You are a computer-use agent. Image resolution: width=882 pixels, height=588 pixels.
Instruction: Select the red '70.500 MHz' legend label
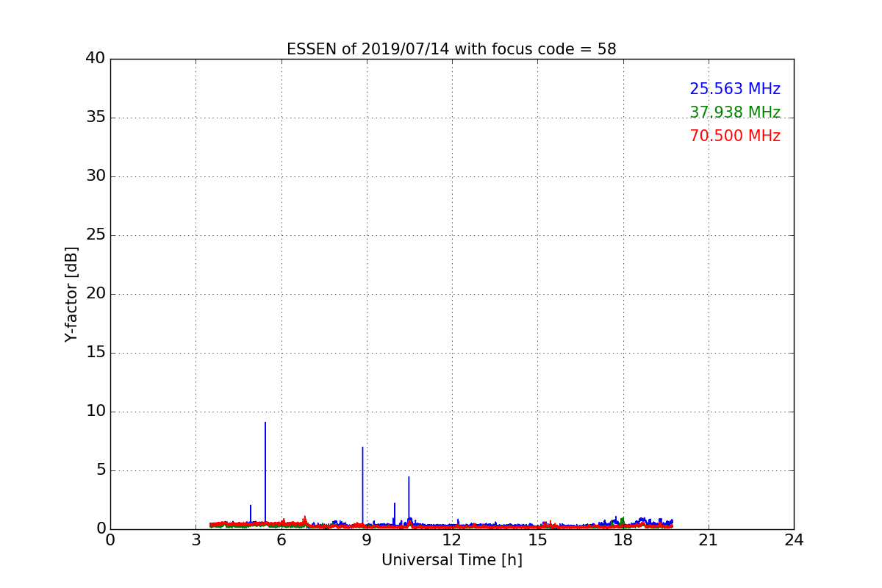[735, 136]
